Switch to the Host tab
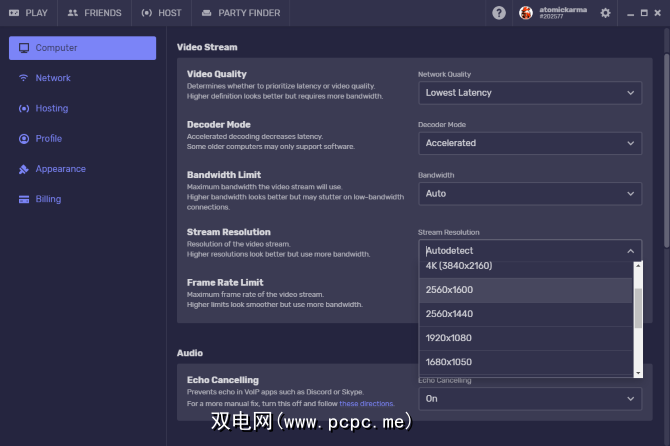Screen dimensions: 670x446 tap(162, 13)
